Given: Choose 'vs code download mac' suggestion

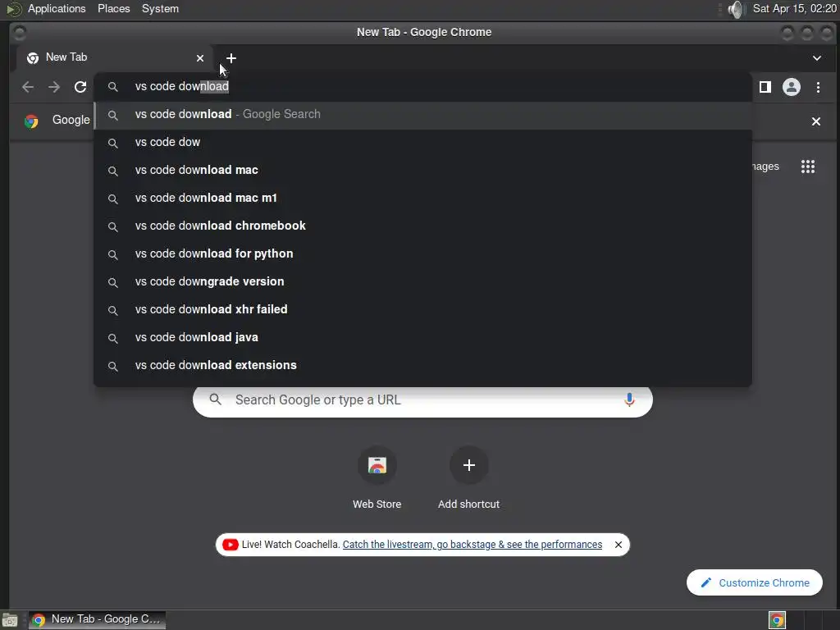Looking at the screenshot, I should (x=423, y=171).
